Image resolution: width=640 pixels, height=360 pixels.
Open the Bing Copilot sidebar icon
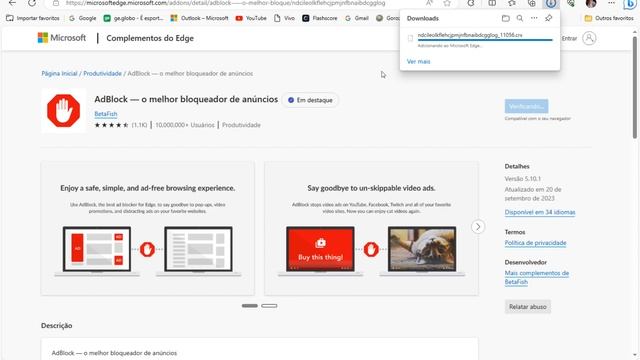pyautogui.click(x=630, y=4)
